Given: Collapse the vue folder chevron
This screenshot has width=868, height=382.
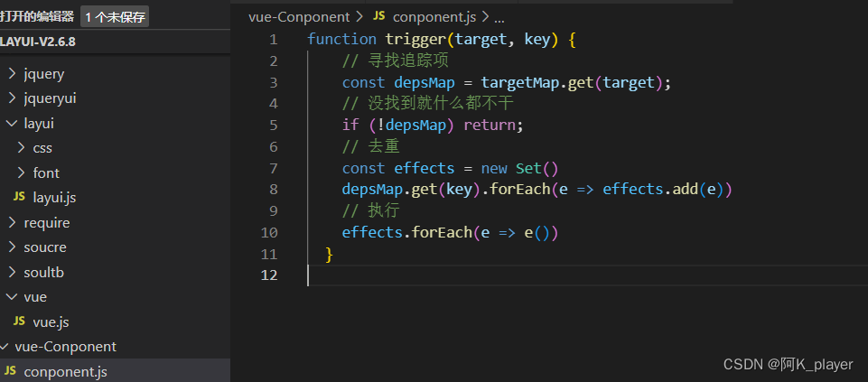Looking at the screenshot, I should (x=12, y=297).
